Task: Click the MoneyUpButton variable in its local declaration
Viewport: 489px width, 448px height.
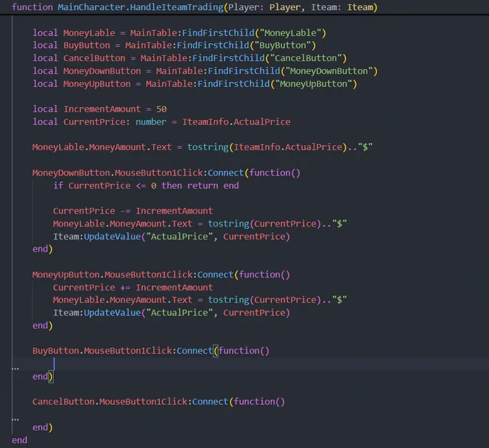Action: [97, 84]
